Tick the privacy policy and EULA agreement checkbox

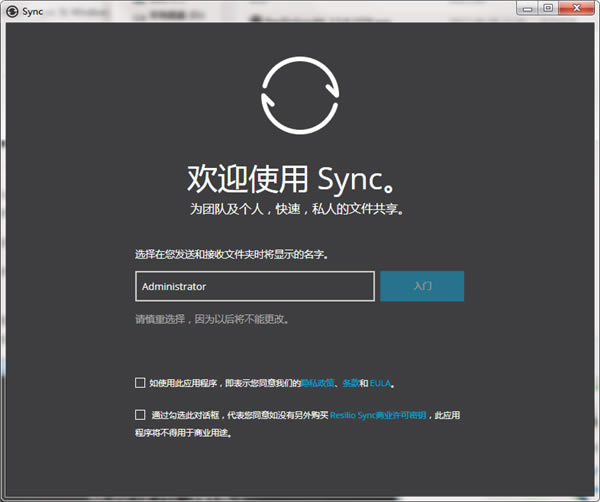click(140, 382)
